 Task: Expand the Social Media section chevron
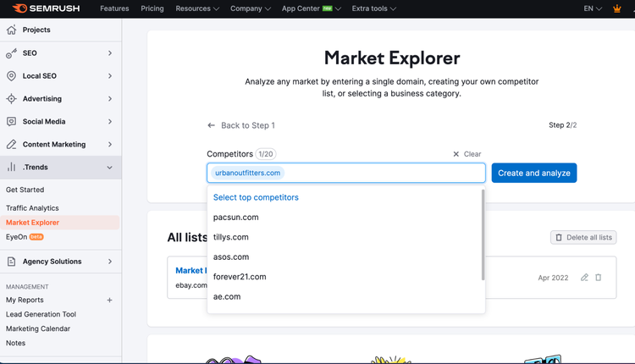point(110,121)
